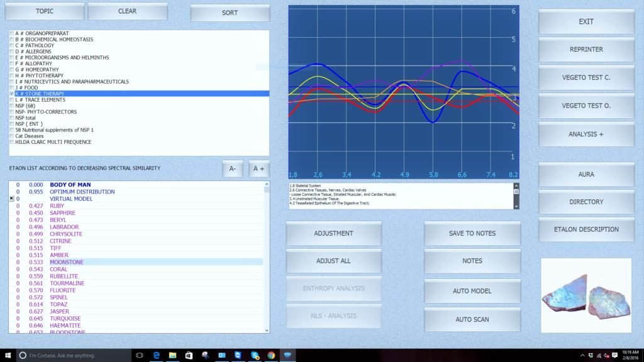644x362 pixels.
Task: Open the AURA view
Action: 585,174
